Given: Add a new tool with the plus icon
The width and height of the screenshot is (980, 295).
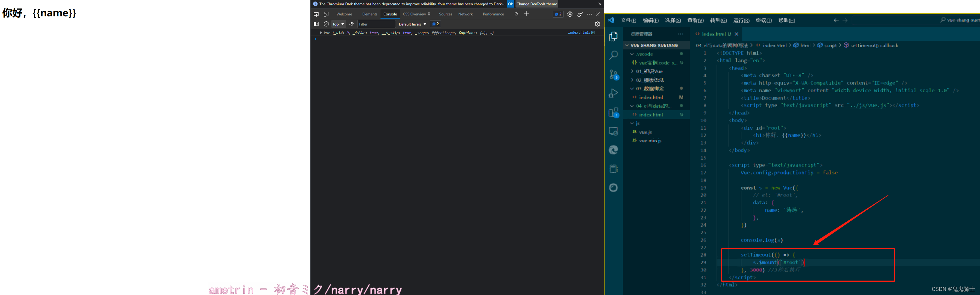Looking at the screenshot, I should click(526, 14).
